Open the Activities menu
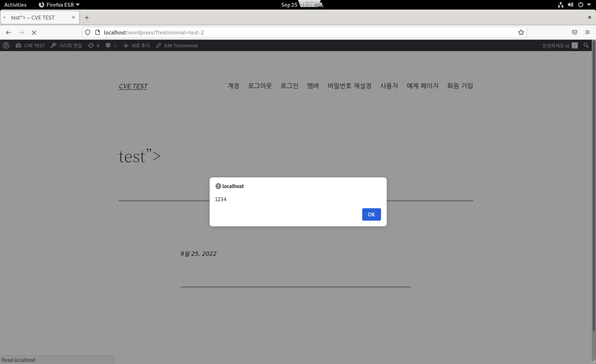This screenshot has height=364, width=596. pos(15,4)
